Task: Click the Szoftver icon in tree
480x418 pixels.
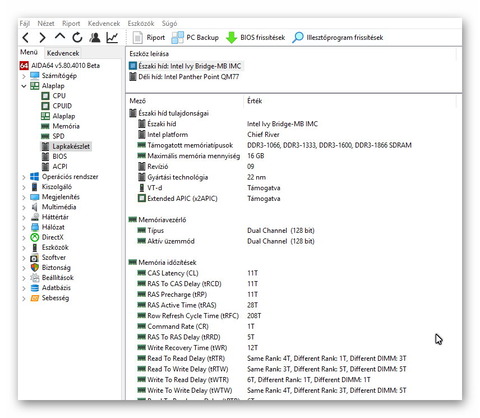Action: (x=35, y=258)
